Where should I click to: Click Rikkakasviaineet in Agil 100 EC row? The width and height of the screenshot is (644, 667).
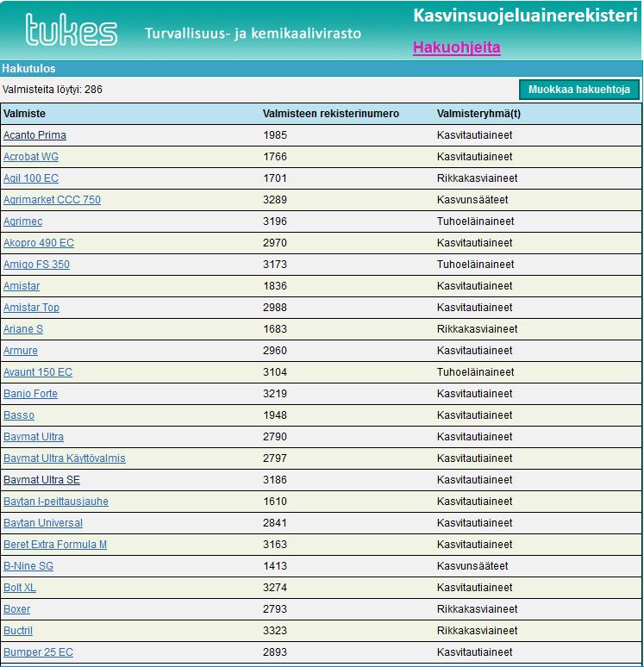tap(477, 178)
